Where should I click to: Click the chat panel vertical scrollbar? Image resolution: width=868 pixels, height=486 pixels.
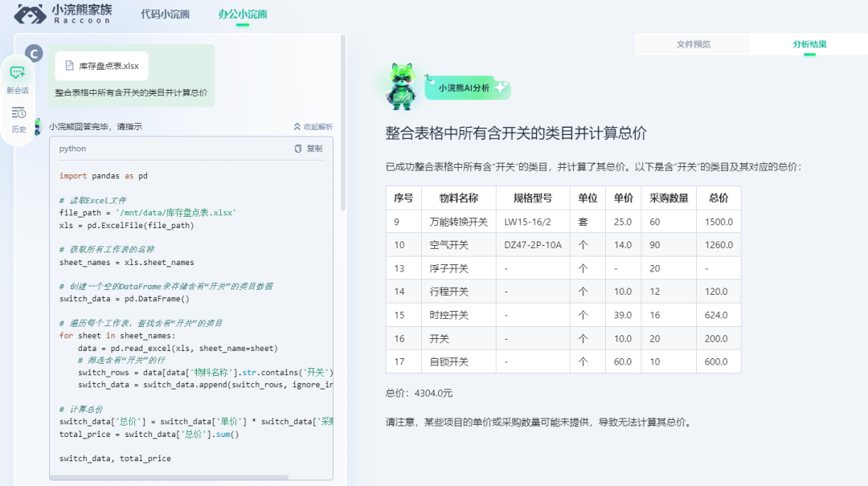pyautogui.click(x=343, y=123)
